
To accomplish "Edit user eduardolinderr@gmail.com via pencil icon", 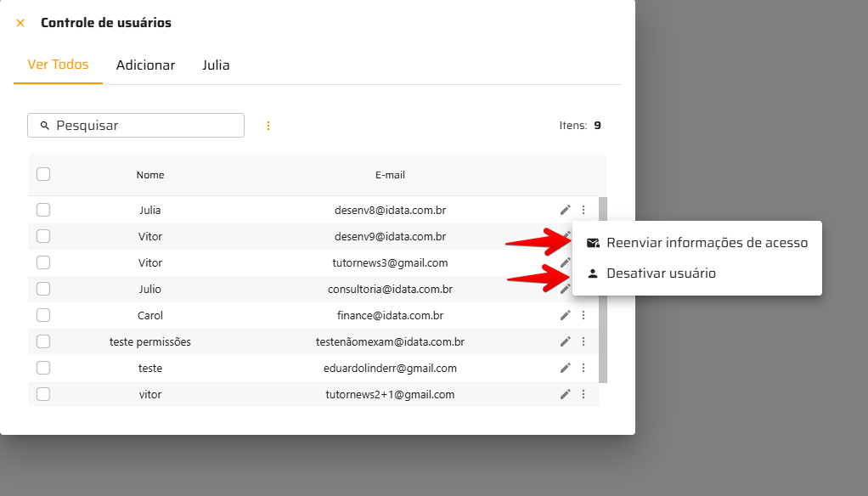I will [x=565, y=368].
